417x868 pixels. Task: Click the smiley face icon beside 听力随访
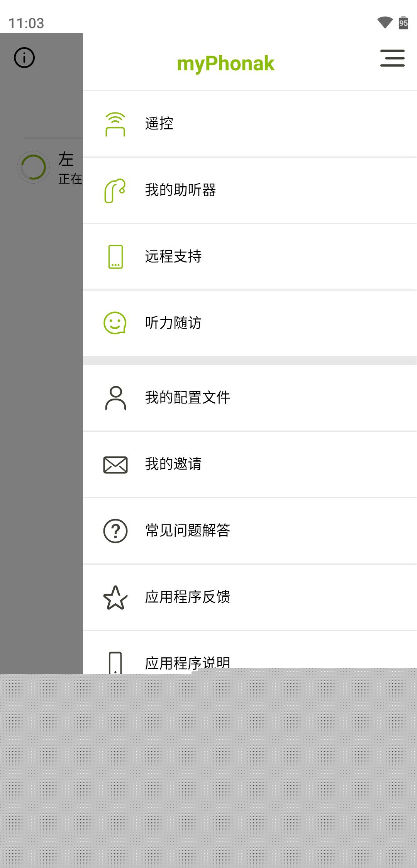coord(115,323)
